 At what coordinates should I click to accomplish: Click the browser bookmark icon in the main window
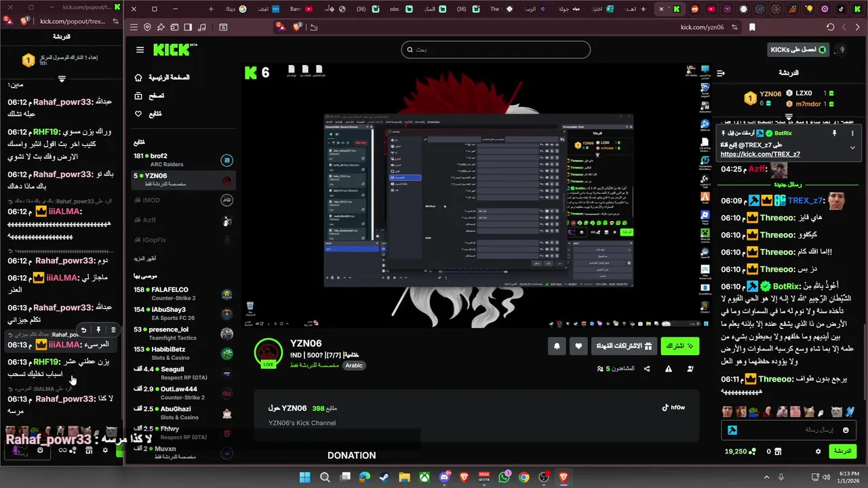click(x=752, y=27)
